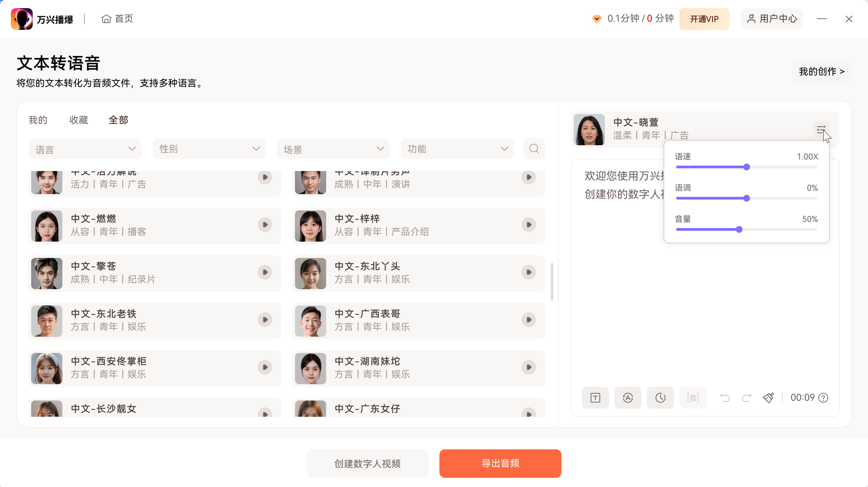Click the text box T icon
The width and height of the screenshot is (868, 487).
(x=595, y=397)
